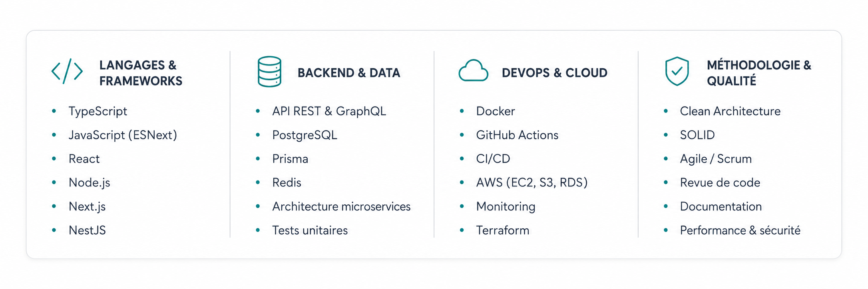Select AWS (EC2, S3, RDS) entry
868x289 pixels.
pos(532,182)
